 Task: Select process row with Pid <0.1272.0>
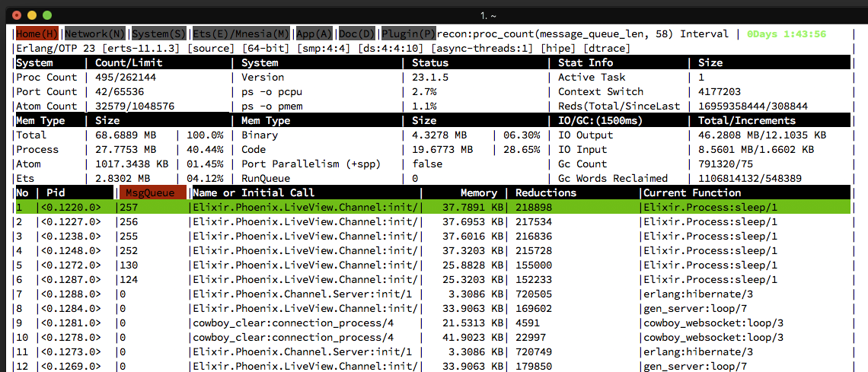[434, 265]
